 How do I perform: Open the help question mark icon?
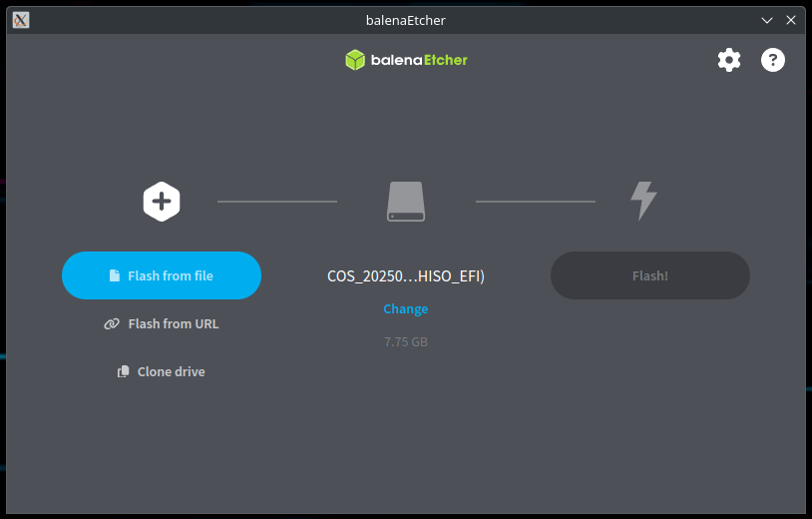773,60
